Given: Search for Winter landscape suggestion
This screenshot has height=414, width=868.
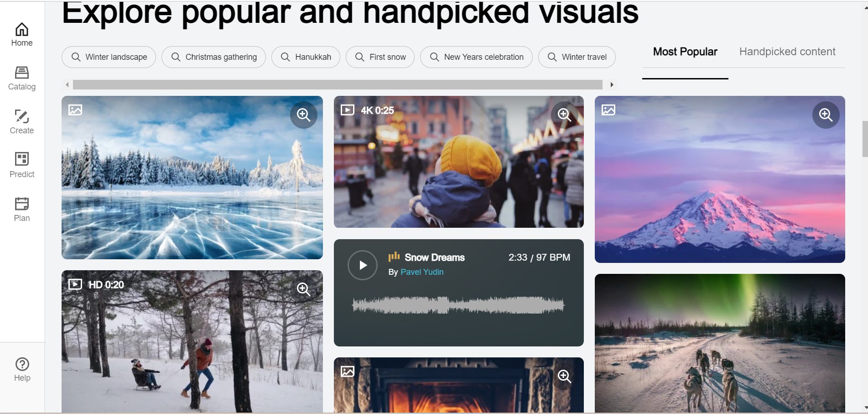Looking at the screenshot, I should [x=109, y=57].
